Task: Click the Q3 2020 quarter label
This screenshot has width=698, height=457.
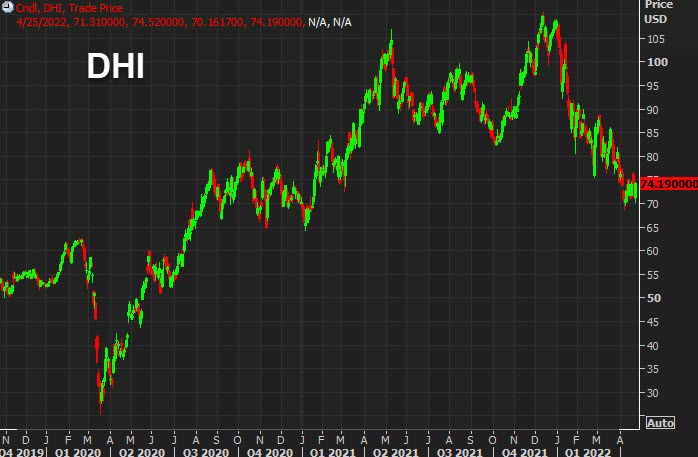Action: pos(206,453)
